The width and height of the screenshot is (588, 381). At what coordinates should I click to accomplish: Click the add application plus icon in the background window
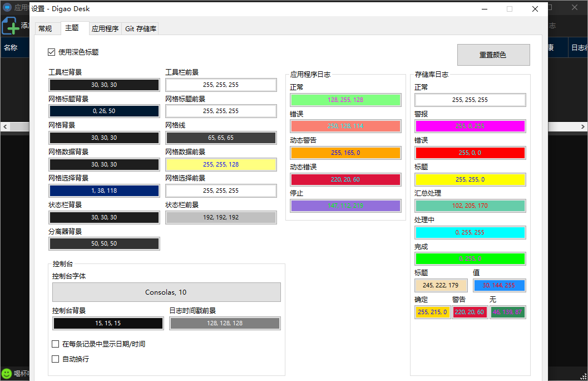point(10,26)
